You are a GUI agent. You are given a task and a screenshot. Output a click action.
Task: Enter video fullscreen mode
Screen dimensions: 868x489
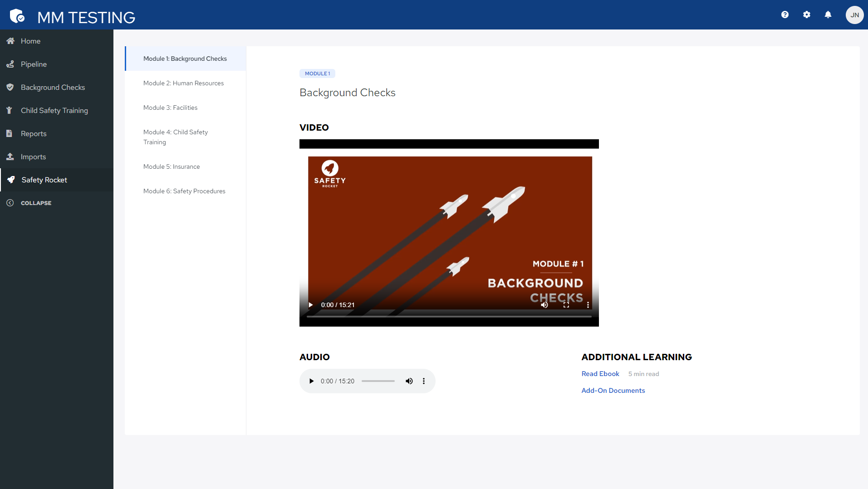566,305
